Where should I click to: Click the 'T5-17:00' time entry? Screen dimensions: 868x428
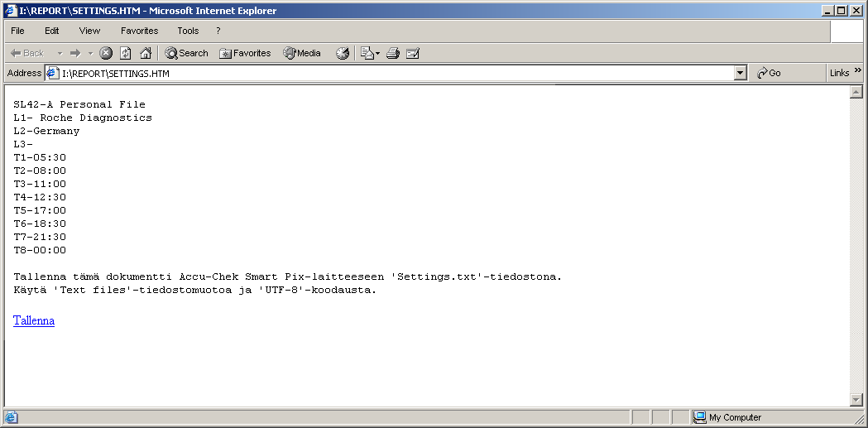click(40, 211)
